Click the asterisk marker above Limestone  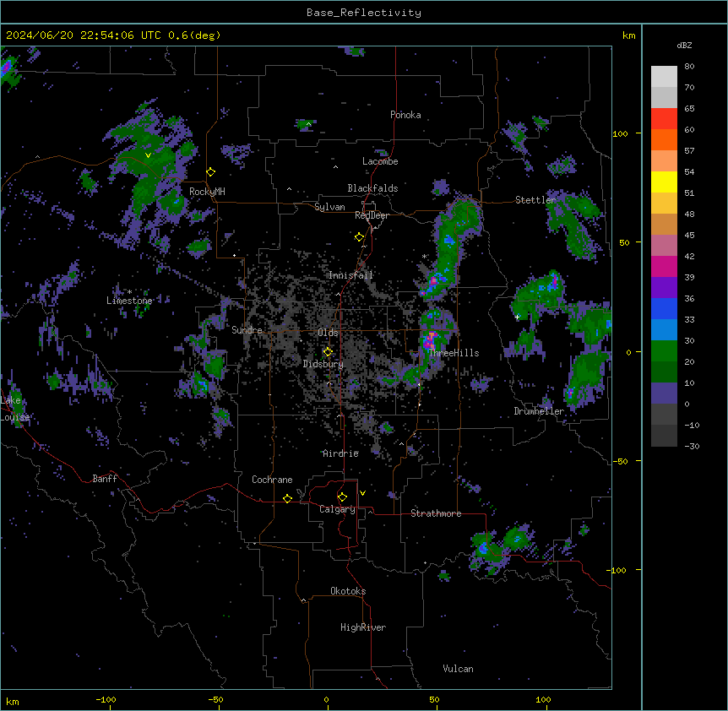pos(129,292)
